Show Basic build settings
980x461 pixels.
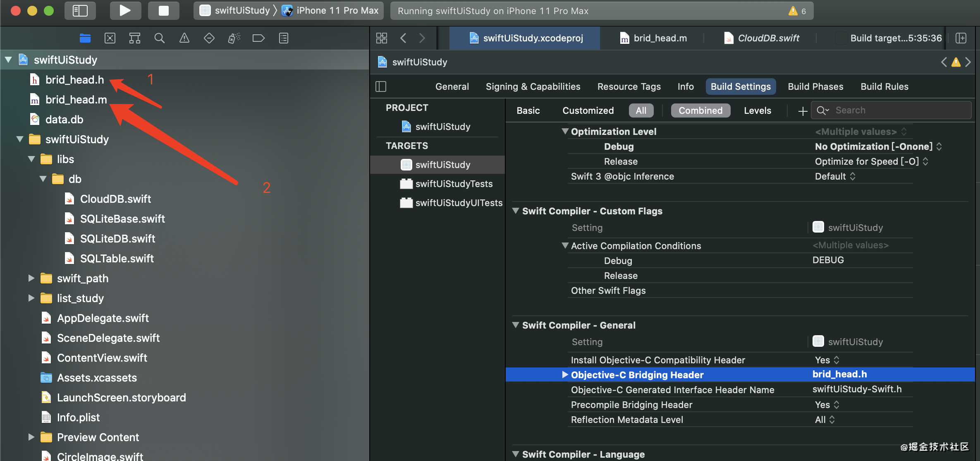pyautogui.click(x=528, y=110)
